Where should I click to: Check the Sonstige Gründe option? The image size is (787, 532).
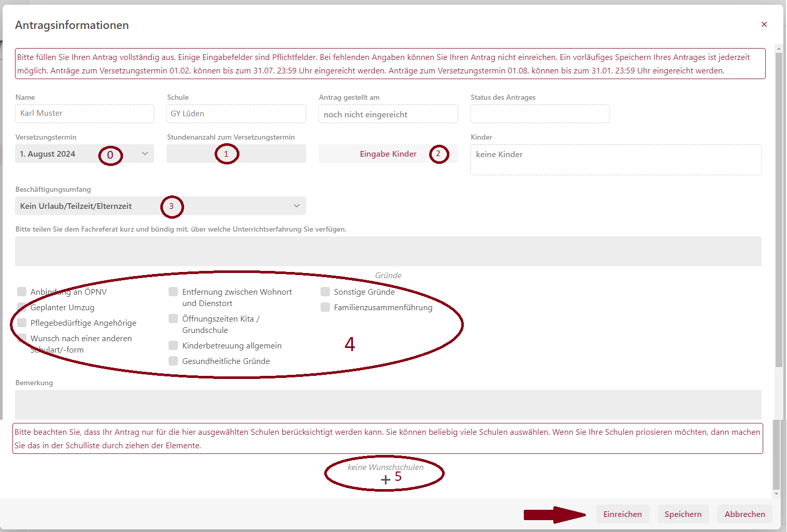click(x=325, y=292)
